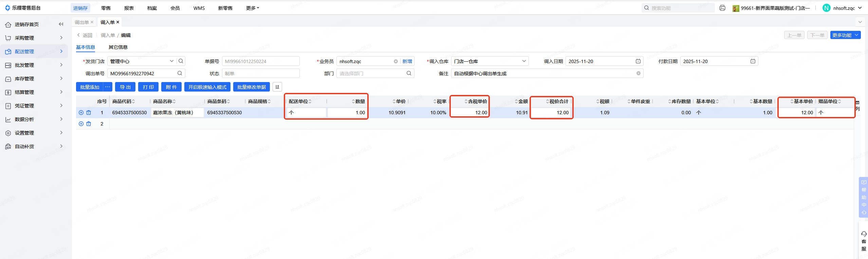868x259 pixels.
Task: Click the 搜索功能 search box
Action: point(678,8)
